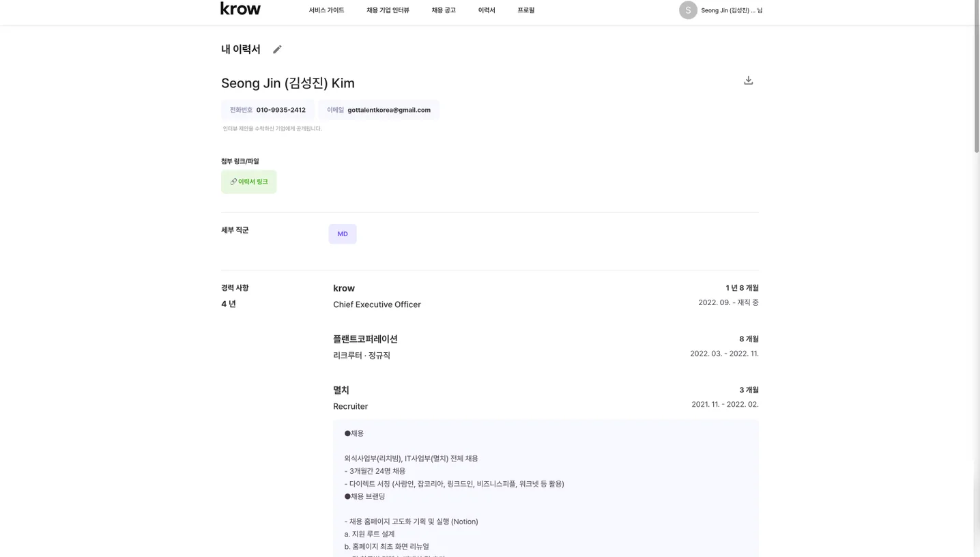Open 프로필 menu item
The image size is (980, 557).
coord(525,10)
